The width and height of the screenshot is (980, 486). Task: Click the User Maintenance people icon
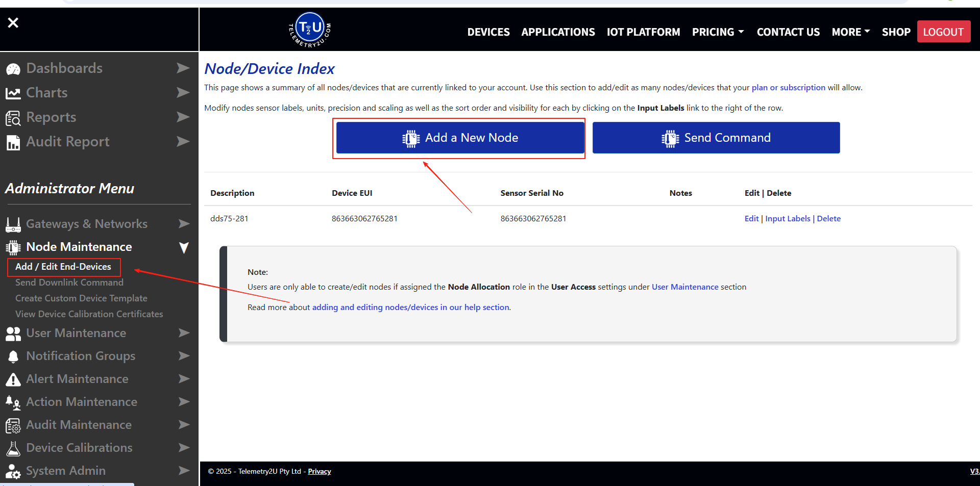pyautogui.click(x=13, y=334)
